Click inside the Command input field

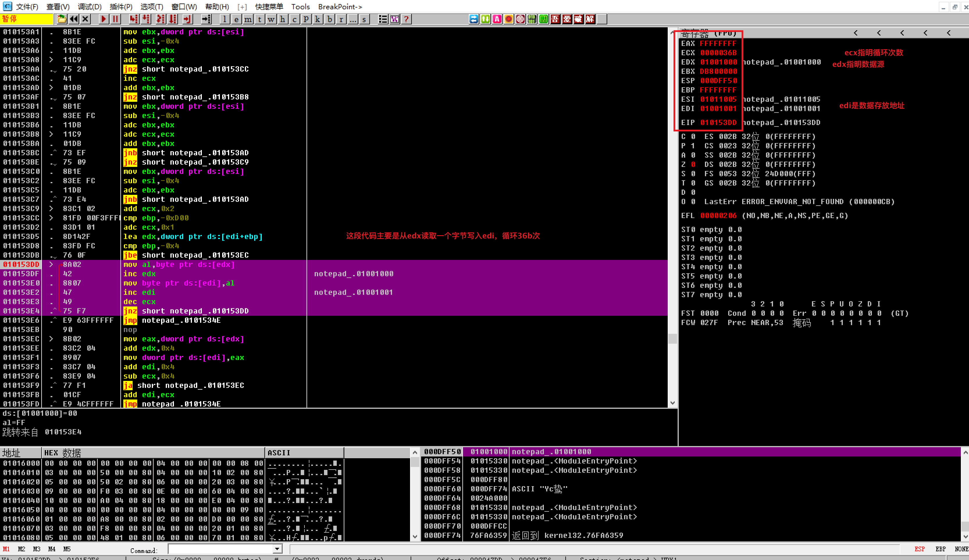click(221, 549)
